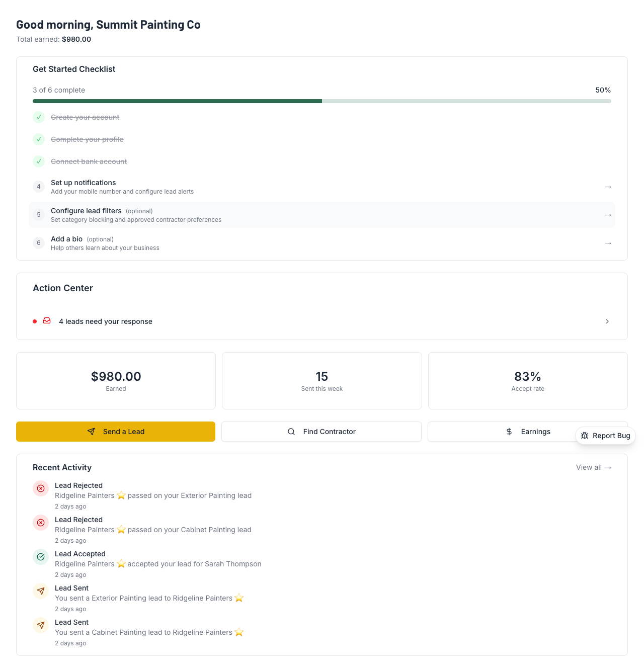This screenshot has width=644, height=672.
Task: Click the 83% Accept rate card
Action: 528,381
